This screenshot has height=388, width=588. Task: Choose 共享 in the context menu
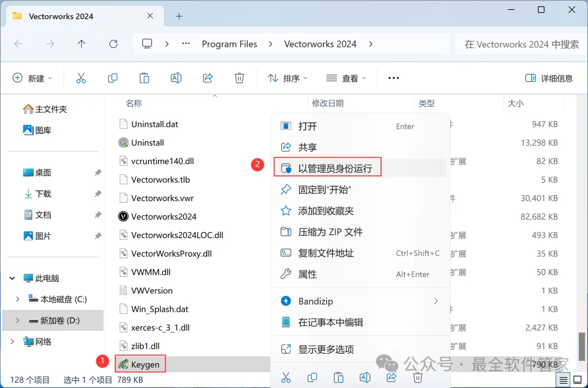(x=360, y=147)
